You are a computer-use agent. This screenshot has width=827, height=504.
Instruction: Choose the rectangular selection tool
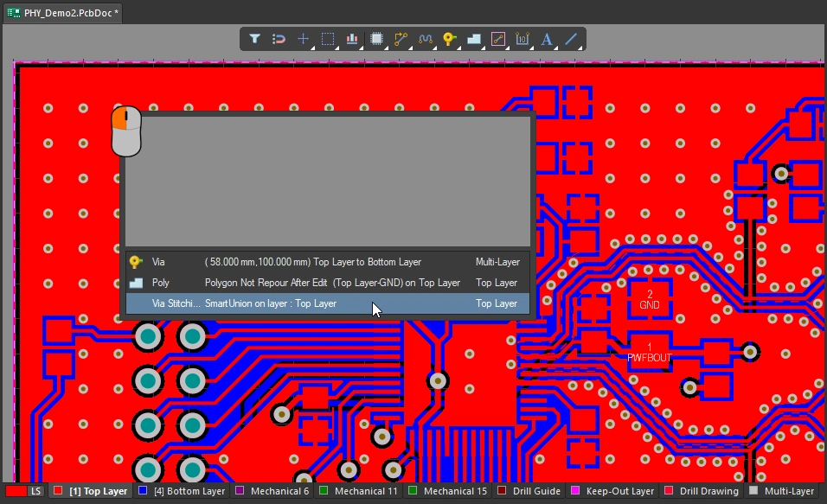pos(328,39)
